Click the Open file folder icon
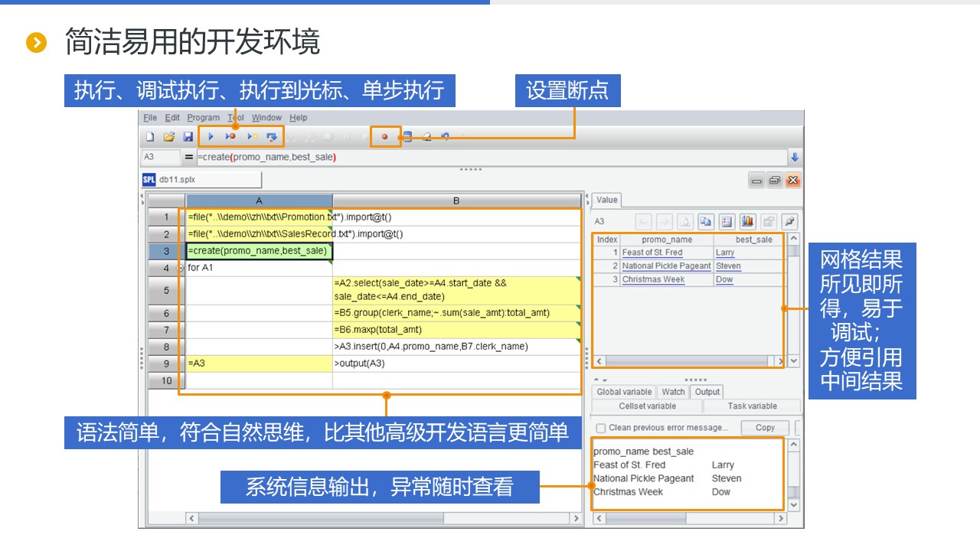This screenshot has height=551, width=980. 168,137
